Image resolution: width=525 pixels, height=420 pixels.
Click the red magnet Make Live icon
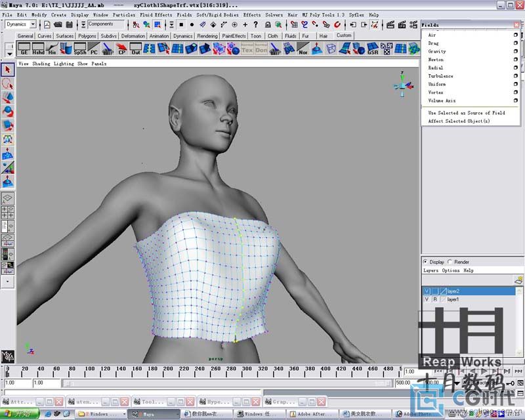click(x=337, y=24)
